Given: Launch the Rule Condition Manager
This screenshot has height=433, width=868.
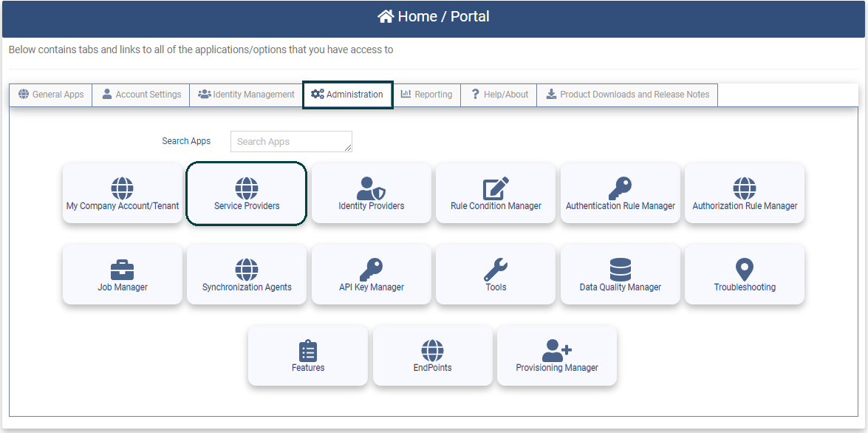Looking at the screenshot, I should 495,194.
